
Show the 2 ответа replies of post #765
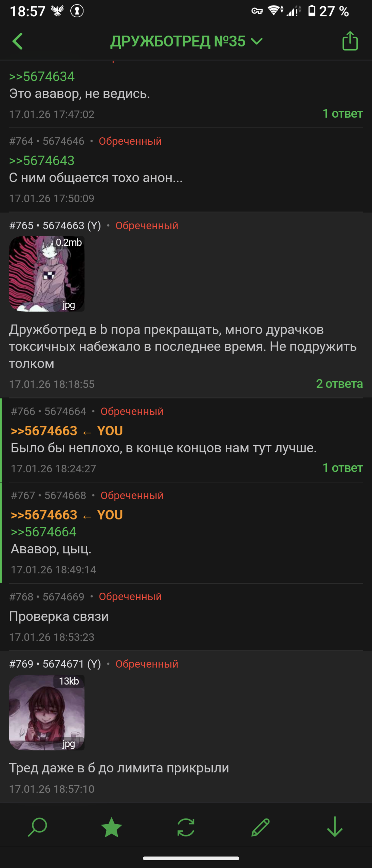click(339, 383)
